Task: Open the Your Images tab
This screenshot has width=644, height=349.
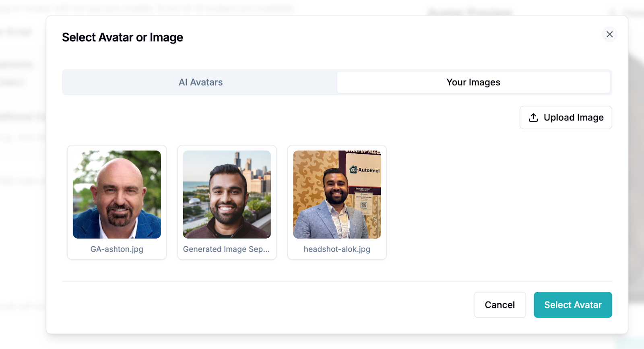Action: tap(473, 82)
